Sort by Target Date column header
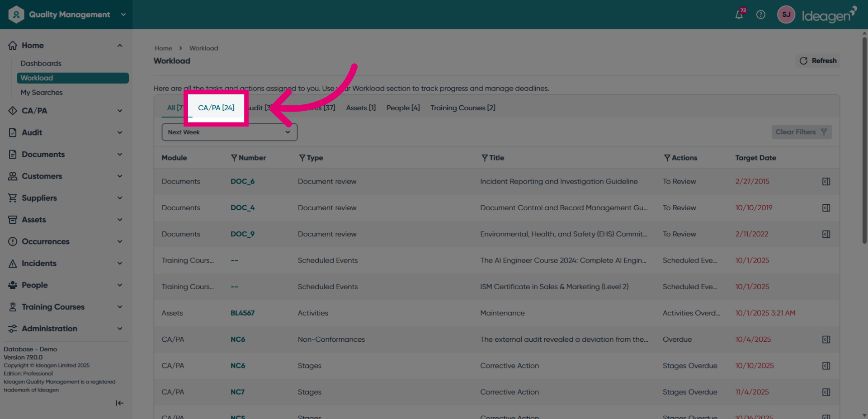This screenshot has height=419, width=868. [x=755, y=158]
